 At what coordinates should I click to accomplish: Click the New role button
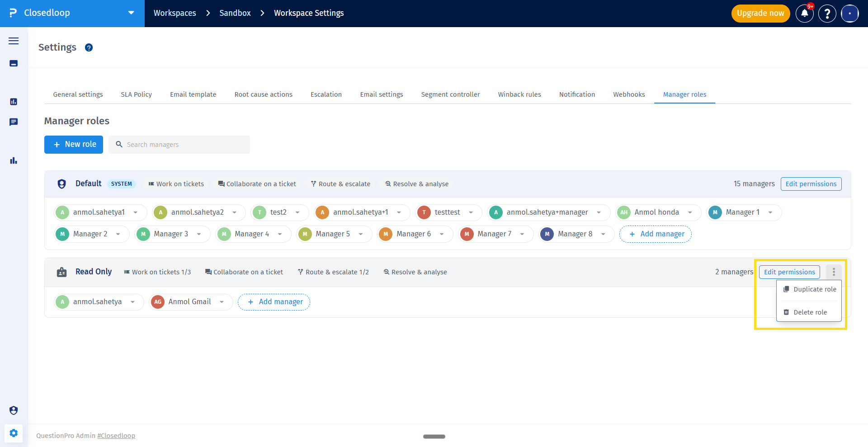(74, 145)
